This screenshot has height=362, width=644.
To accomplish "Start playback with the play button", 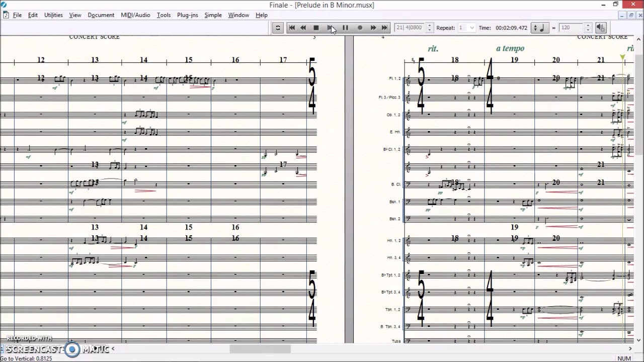I will tap(330, 28).
